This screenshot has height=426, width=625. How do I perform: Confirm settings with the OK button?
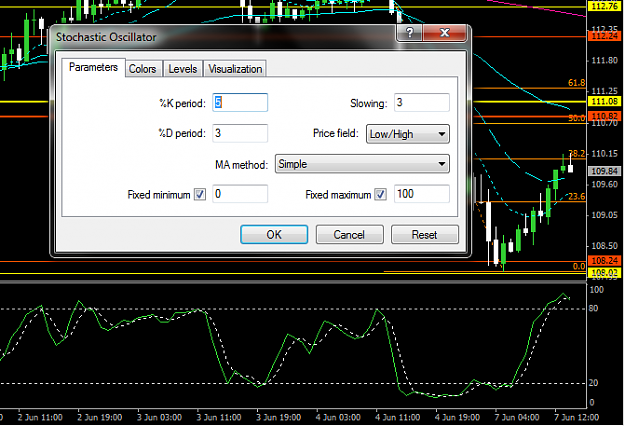pyautogui.click(x=274, y=234)
